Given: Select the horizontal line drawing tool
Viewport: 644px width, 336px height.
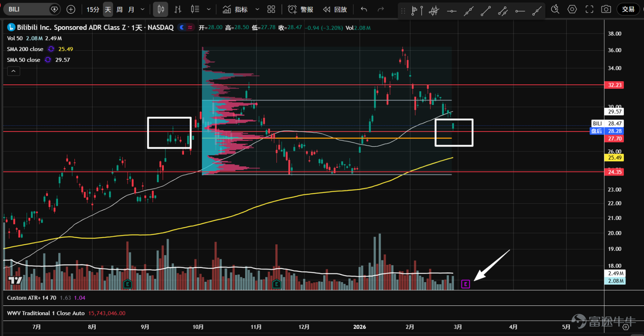Looking at the screenshot, I should pyautogui.click(x=452, y=11).
